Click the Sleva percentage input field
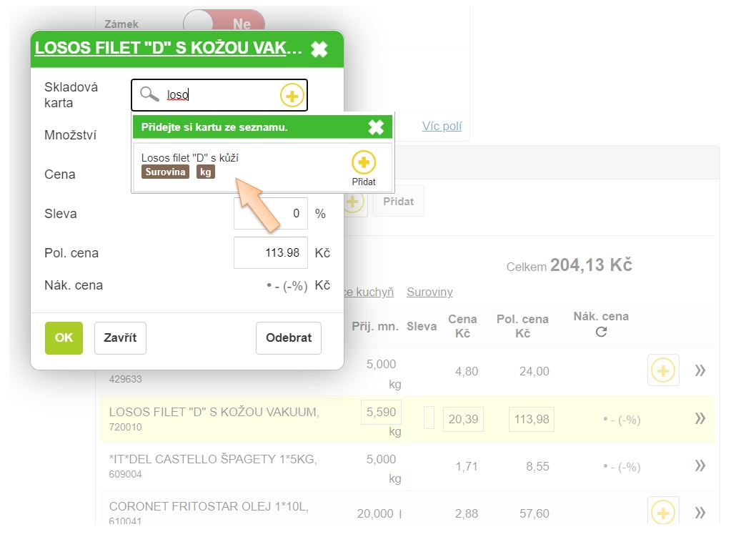This screenshot has width=756, height=557. point(271,214)
